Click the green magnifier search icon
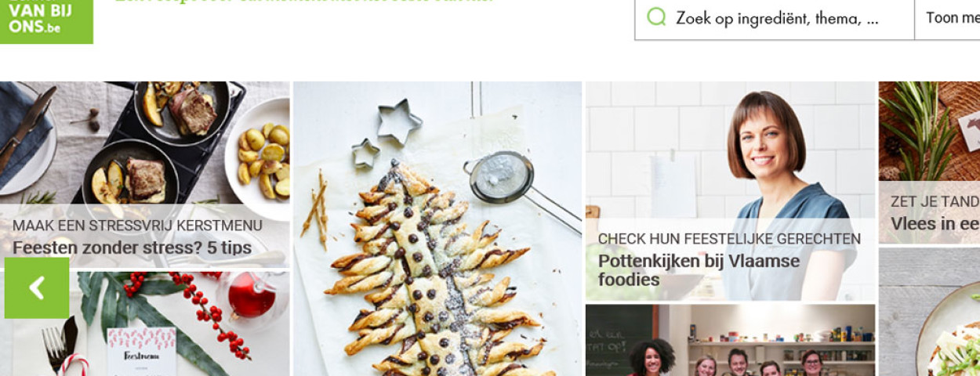This screenshot has width=980, height=376. tap(656, 17)
